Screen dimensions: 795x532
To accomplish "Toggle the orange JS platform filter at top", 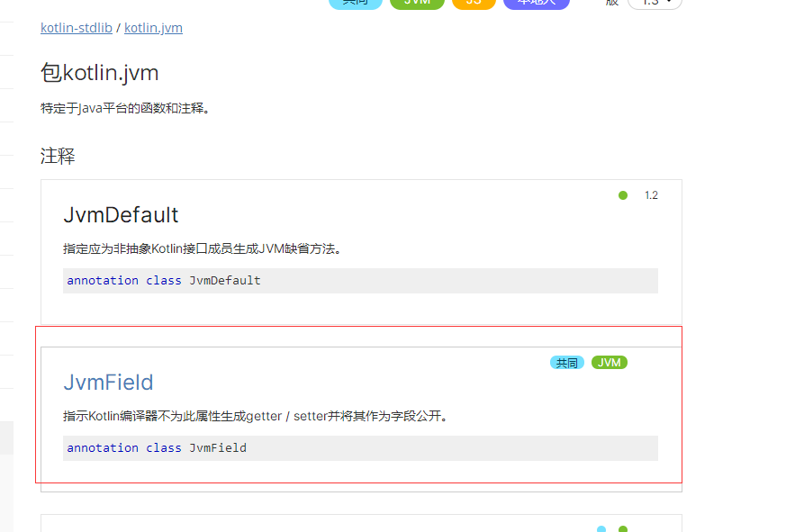I will pyautogui.click(x=474, y=3).
